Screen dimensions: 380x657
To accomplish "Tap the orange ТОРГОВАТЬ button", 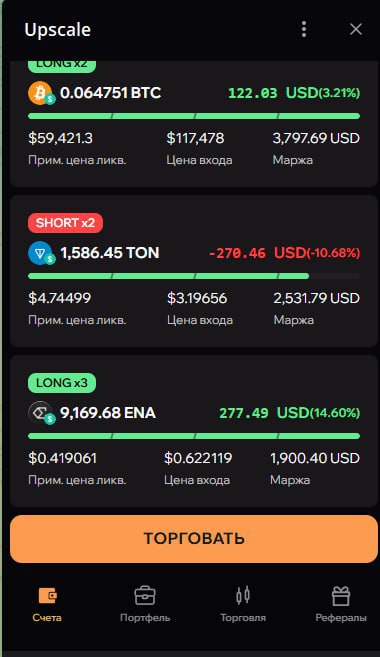I will tap(194, 538).
